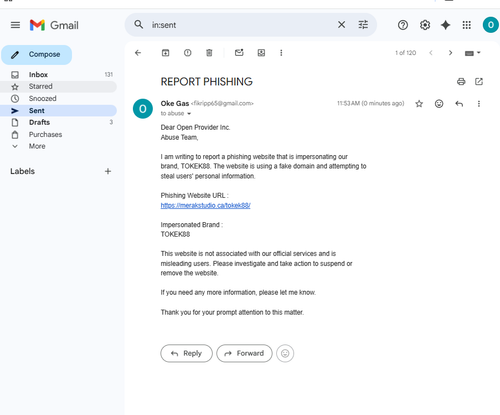Open the Starred folder
This screenshot has height=415, width=500.
58,87
